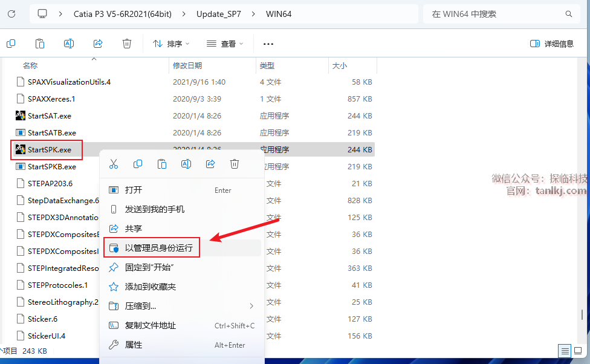Choose 添加到收藏夹 in context menu
590x364 pixels.
pyautogui.click(x=182, y=287)
